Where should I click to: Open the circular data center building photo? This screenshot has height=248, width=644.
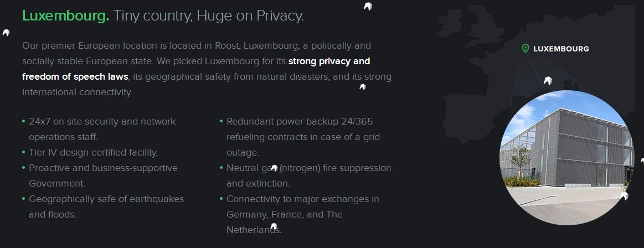click(x=565, y=158)
